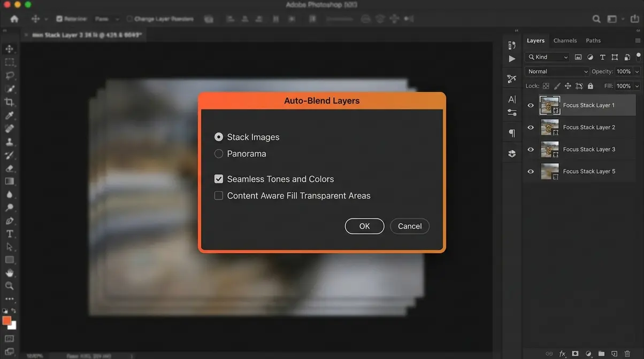This screenshot has width=644, height=359.
Task: Select the Stack Images radio button
Action: coord(219,137)
